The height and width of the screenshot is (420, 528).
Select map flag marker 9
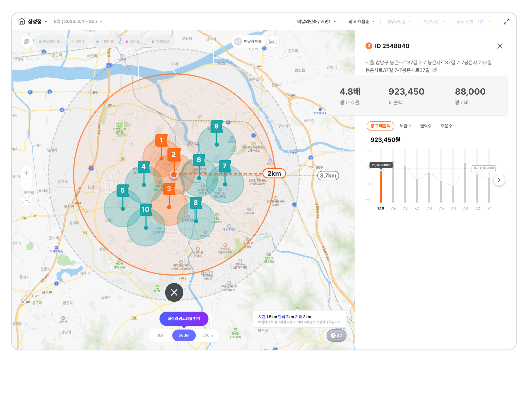[217, 126]
